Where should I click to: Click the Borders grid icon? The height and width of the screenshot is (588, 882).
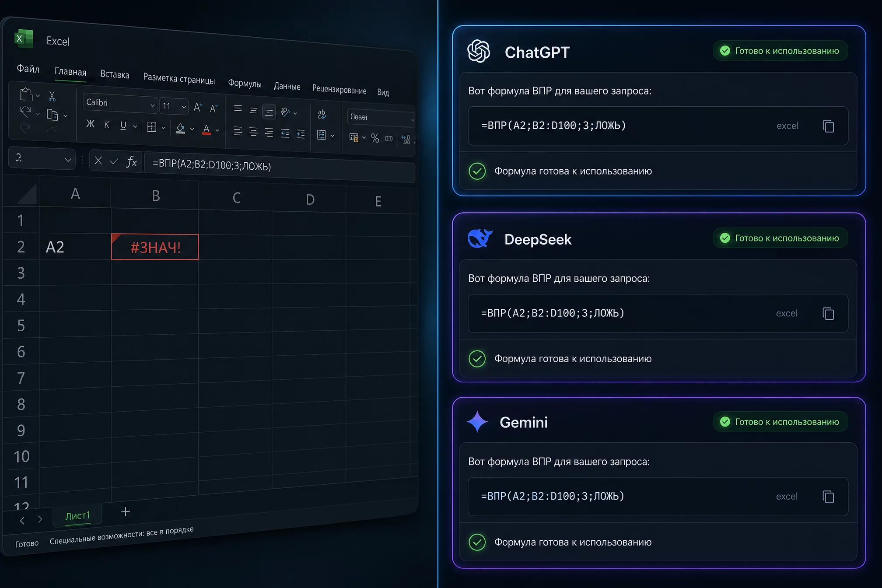click(151, 127)
